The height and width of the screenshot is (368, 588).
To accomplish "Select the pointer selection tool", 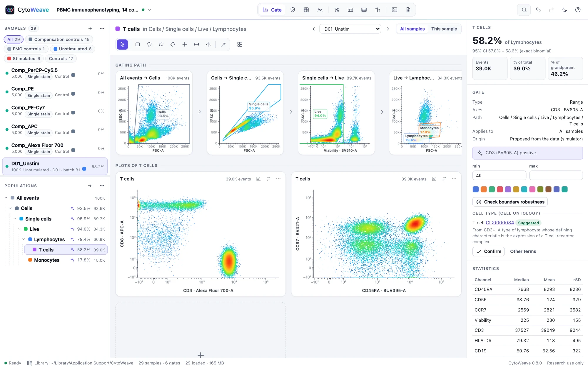I will (x=122, y=44).
